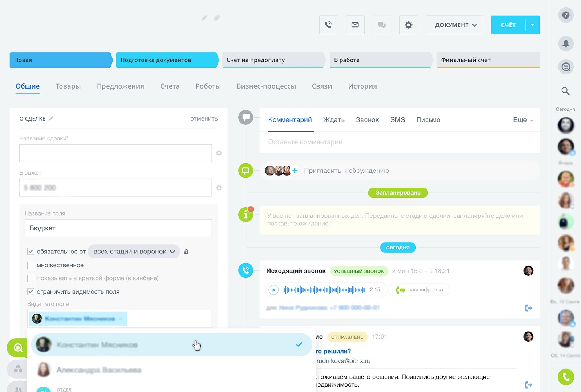Open the ДОКУМЕНТ dropdown
Image resolution: width=581 pixels, height=392 pixels.
click(454, 25)
